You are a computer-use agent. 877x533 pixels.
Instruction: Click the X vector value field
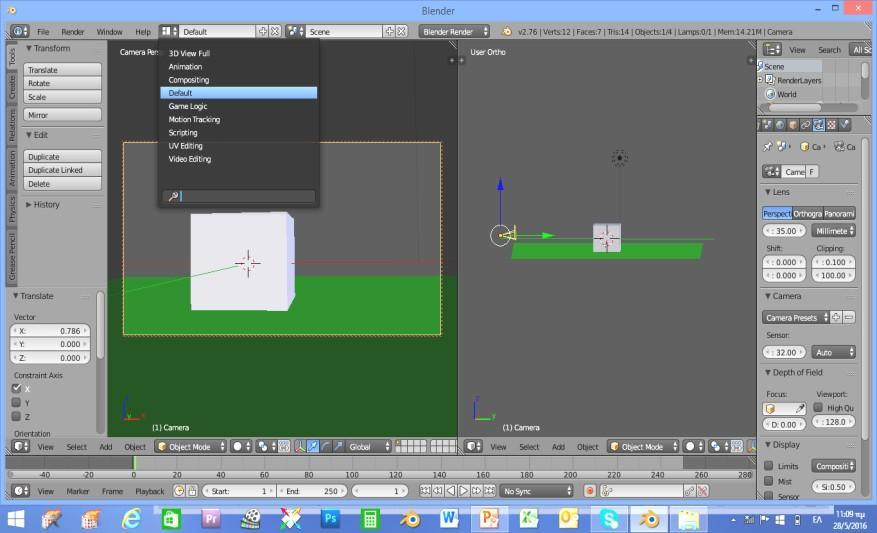click(50, 331)
